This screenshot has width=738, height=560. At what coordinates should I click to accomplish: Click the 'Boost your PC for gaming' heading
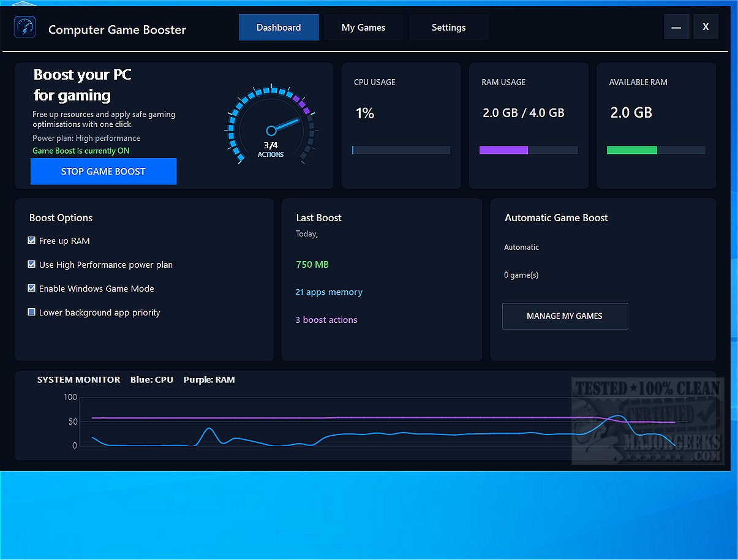(x=83, y=85)
